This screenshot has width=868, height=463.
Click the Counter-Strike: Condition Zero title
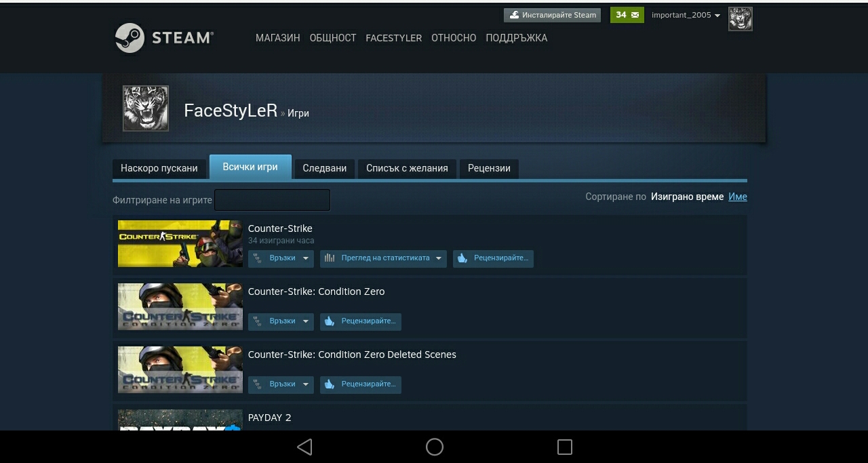[316, 291]
